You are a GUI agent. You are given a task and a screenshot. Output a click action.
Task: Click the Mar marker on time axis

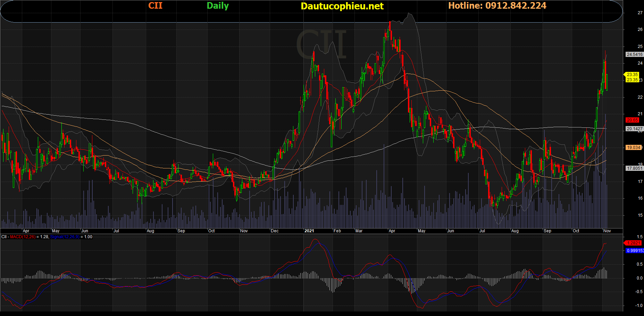click(x=359, y=231)
